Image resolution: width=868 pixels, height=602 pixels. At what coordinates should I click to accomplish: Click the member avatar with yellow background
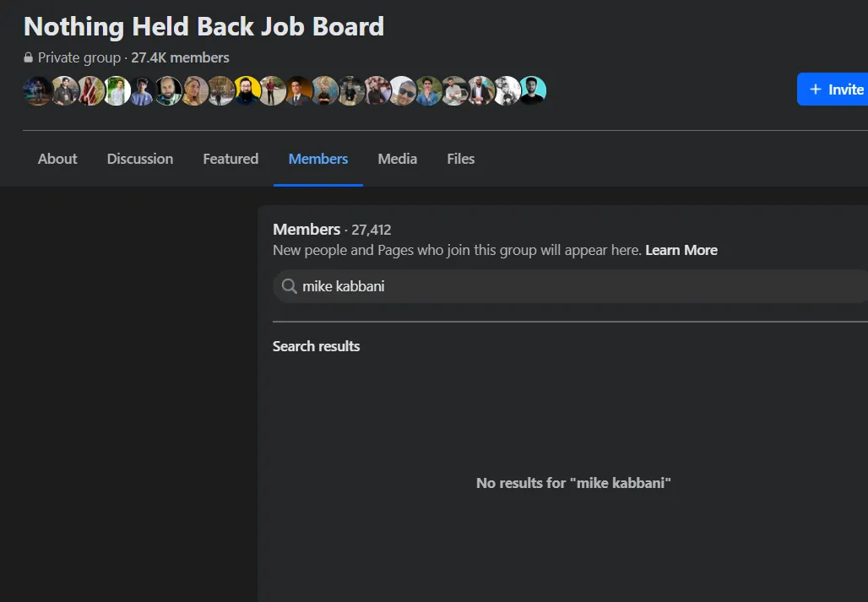click(247, 90)
